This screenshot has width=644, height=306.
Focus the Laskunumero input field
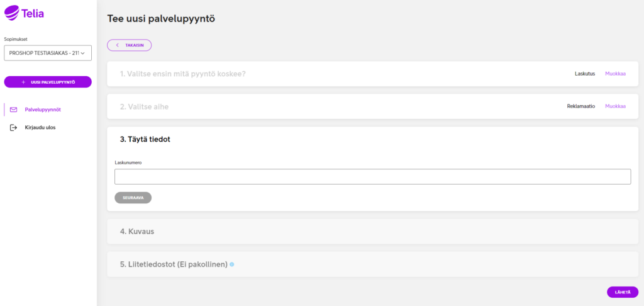pos(372,176)
